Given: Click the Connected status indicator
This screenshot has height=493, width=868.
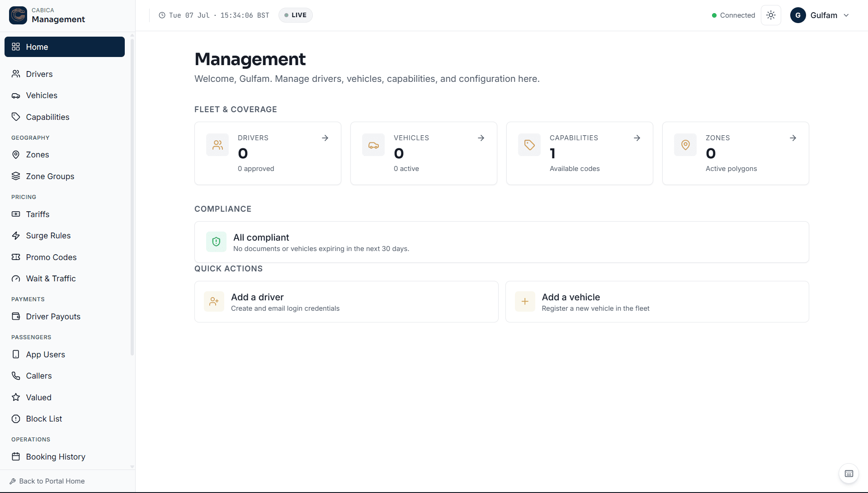Looking at the screenshot, I should [x=733, y=15].
